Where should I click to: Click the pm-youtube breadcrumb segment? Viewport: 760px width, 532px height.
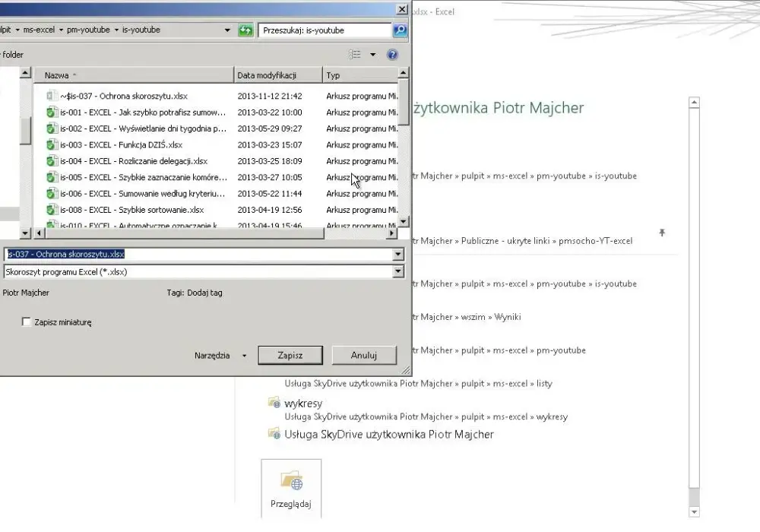[x=88, y=30]
